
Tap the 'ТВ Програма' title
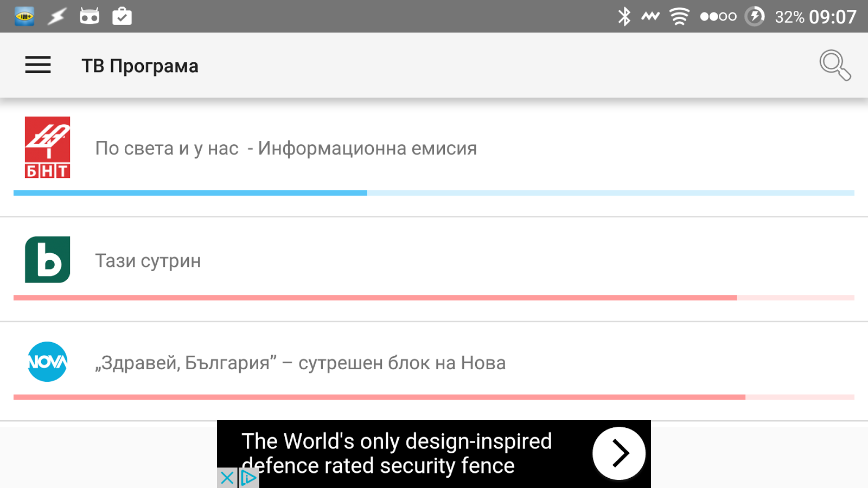click(x=140, y=66)
